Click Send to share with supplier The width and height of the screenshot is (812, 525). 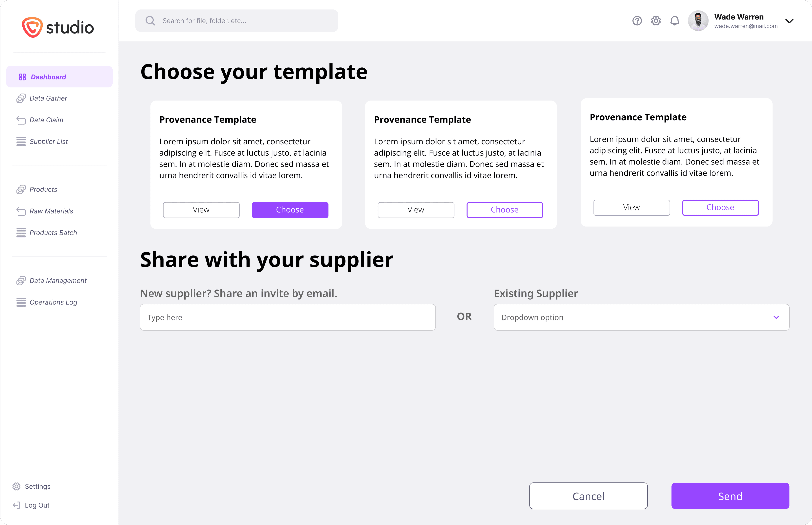point(730,496)
